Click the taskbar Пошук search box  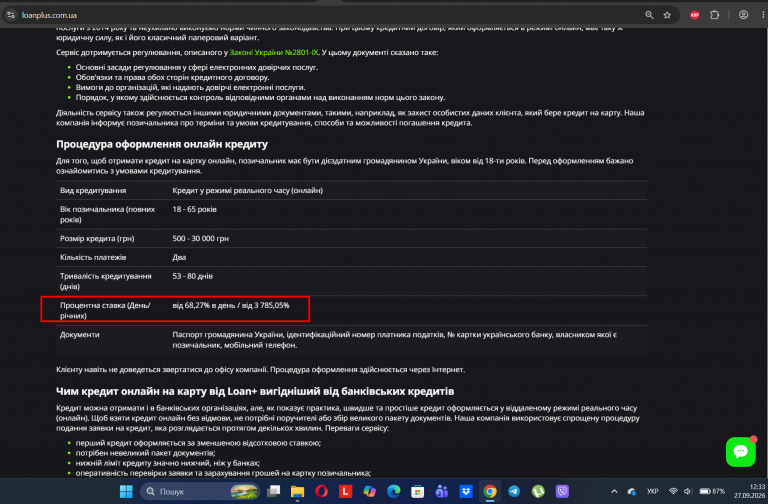(x=200, y=491)
